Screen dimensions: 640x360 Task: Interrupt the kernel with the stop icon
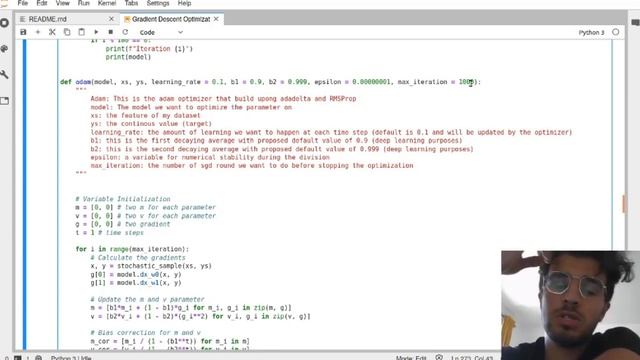111,32
